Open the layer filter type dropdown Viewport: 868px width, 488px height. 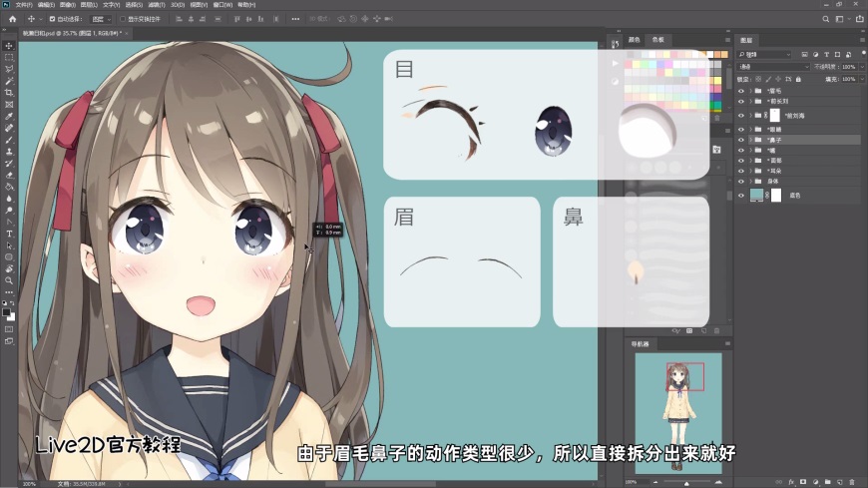[765, 54]
